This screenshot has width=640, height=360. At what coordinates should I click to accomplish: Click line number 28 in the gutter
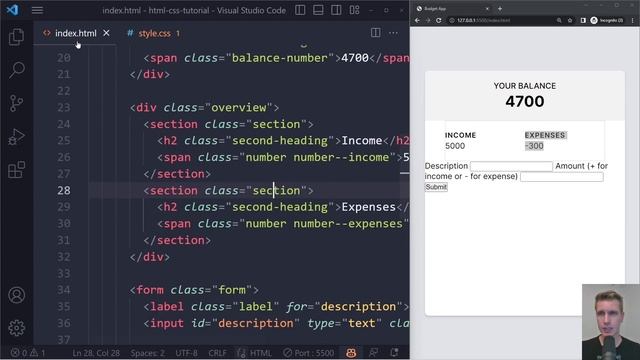coord(64,191)
